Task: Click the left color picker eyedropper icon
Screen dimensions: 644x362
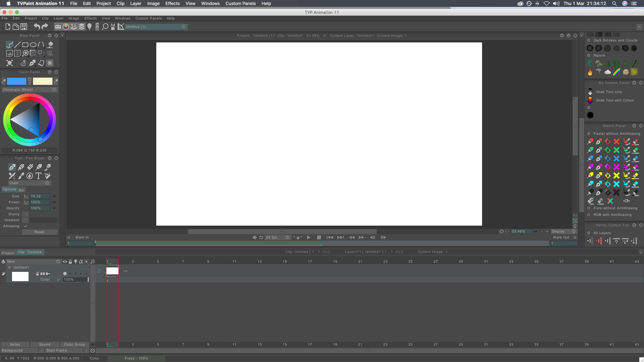Action: (x=4, y=81)
